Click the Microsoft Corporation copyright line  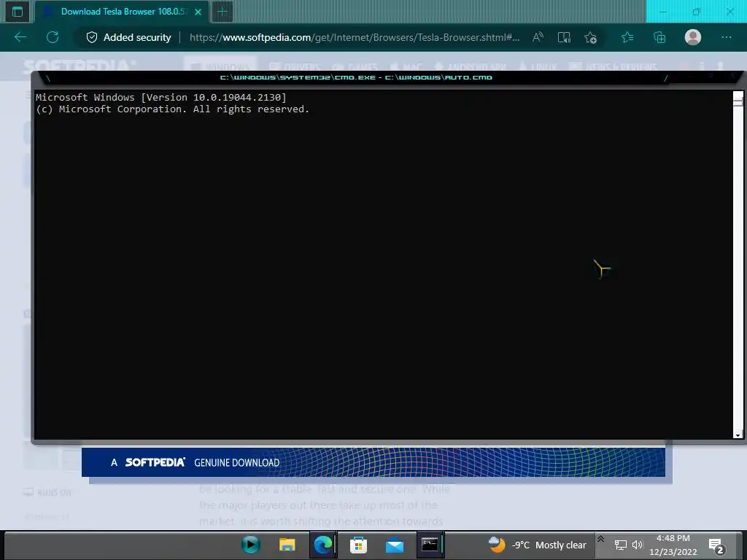coord(172,109)
